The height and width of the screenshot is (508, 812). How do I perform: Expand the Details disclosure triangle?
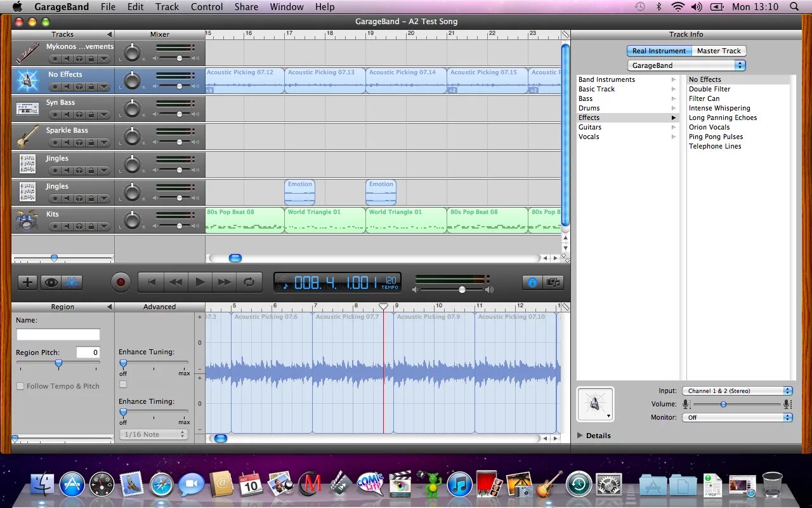pos(580,436)
